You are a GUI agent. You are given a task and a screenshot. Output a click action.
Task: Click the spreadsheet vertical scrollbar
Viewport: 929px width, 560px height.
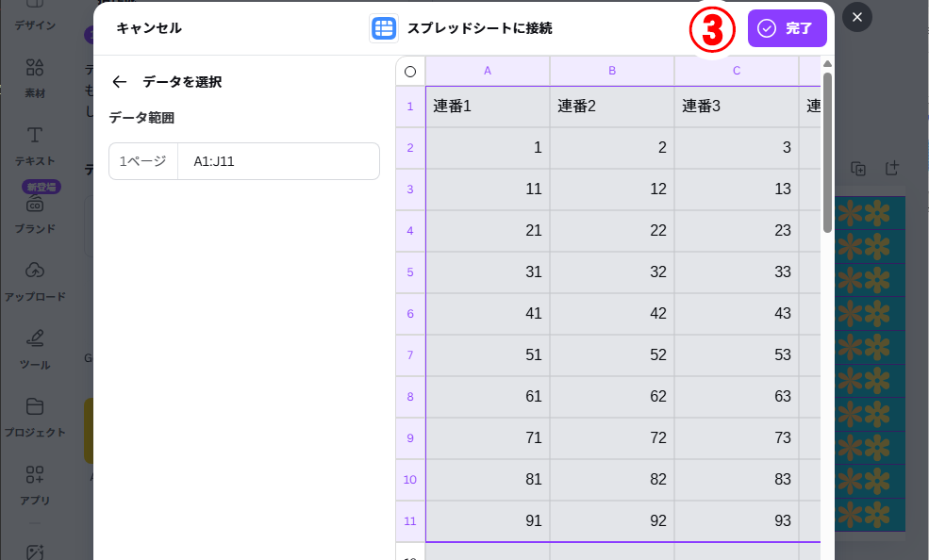tap(827, 151)
